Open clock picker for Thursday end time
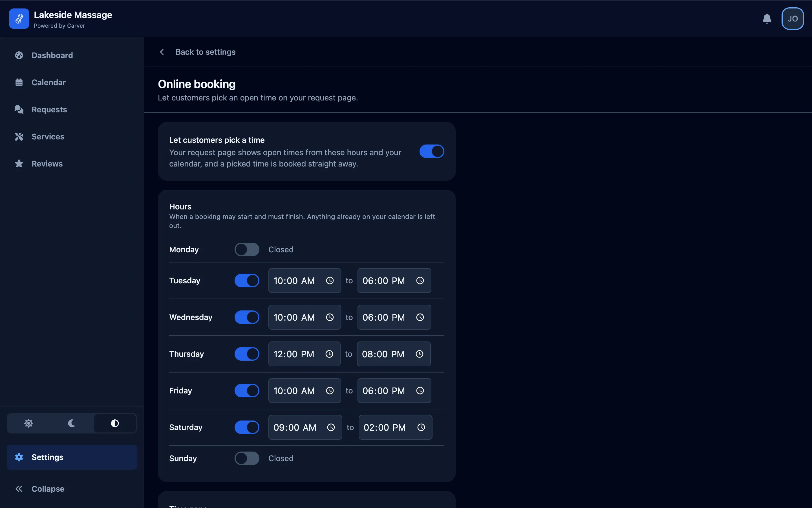 click(420, 354)
